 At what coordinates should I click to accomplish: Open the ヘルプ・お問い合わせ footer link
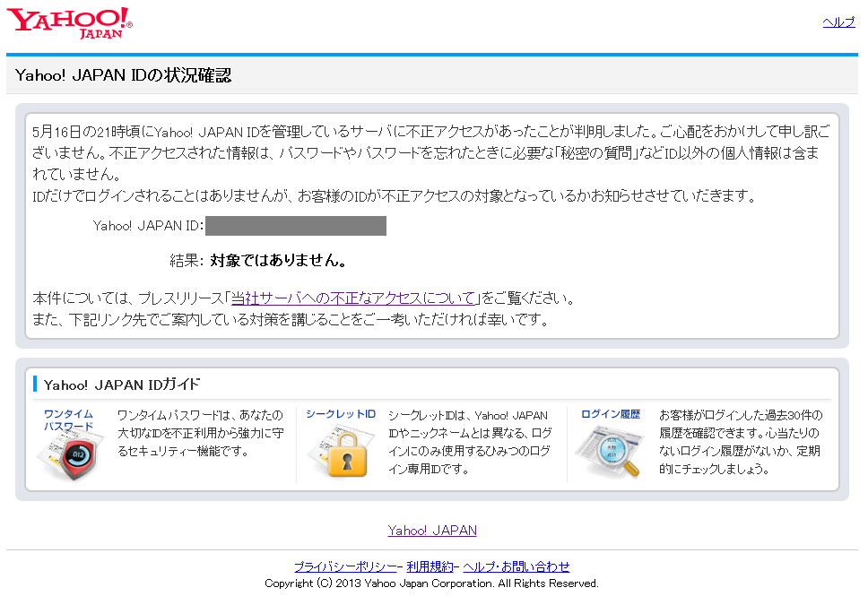516,566
